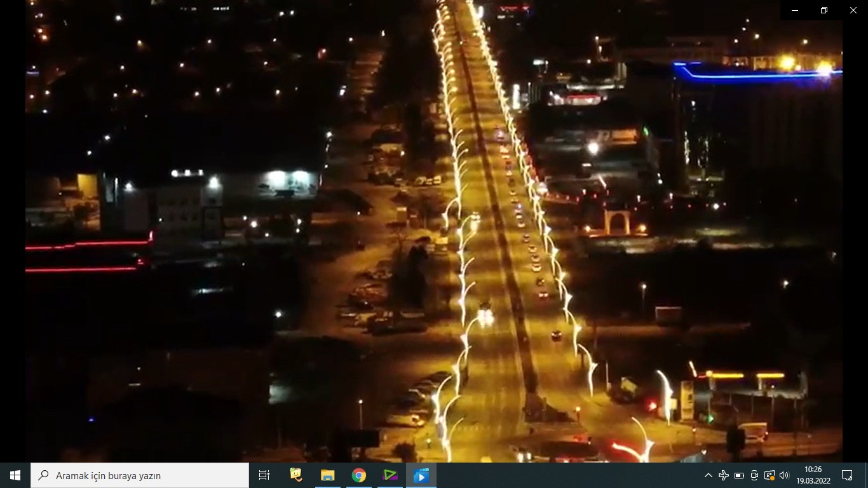Open the volume slider via speaker icon

(x=783, y=475)
